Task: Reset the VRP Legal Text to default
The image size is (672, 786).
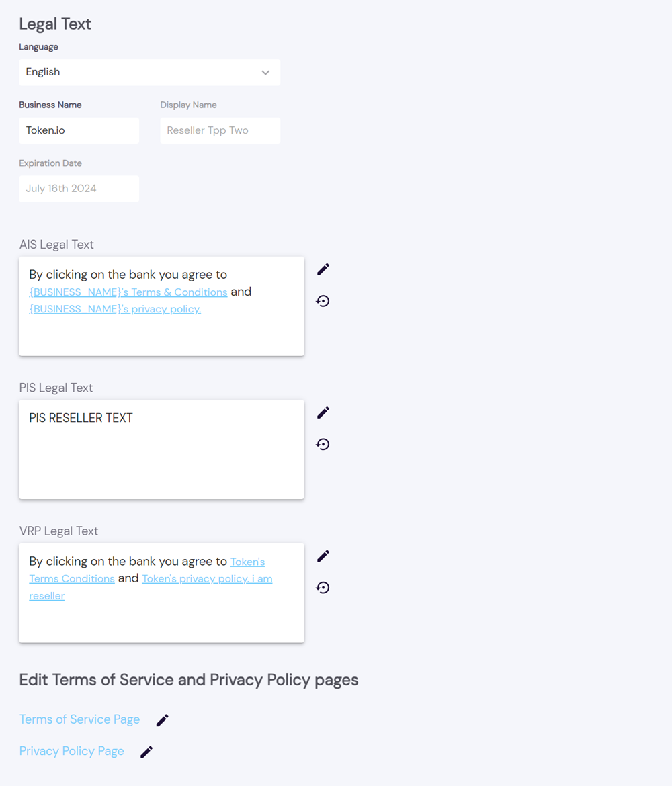Action: tap(323, 588)
